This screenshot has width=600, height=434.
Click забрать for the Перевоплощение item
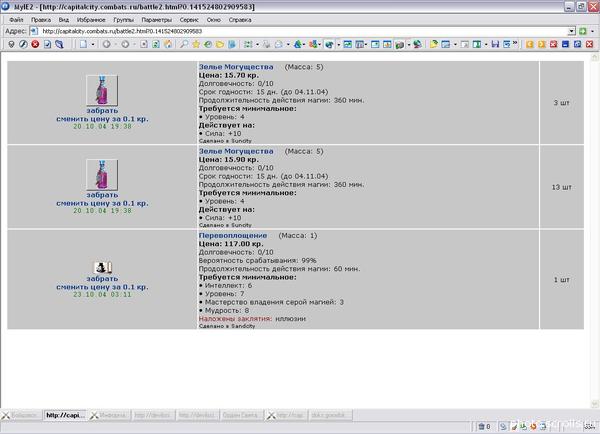[102, 279]
